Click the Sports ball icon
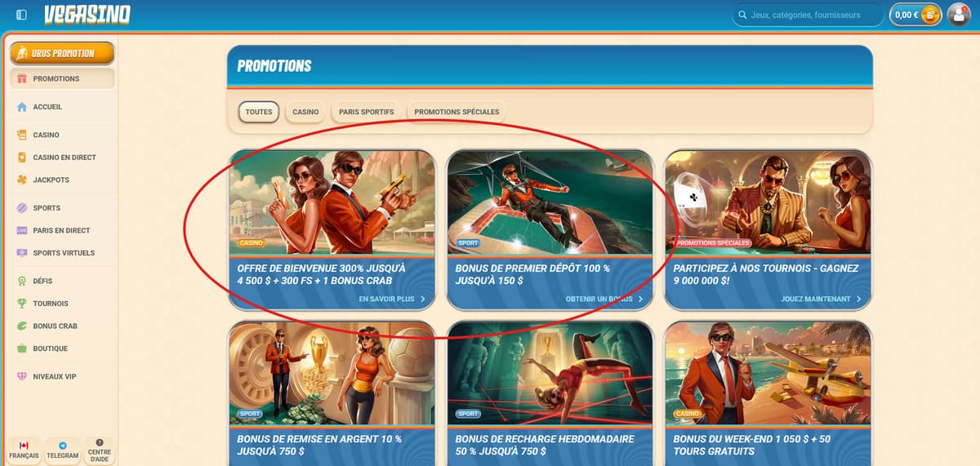This screenshot has width=980, height=466. click(x=22, y=208)
